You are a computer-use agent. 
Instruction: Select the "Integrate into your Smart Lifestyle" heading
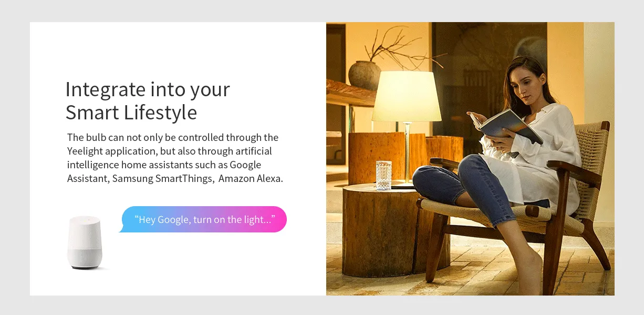148,100
